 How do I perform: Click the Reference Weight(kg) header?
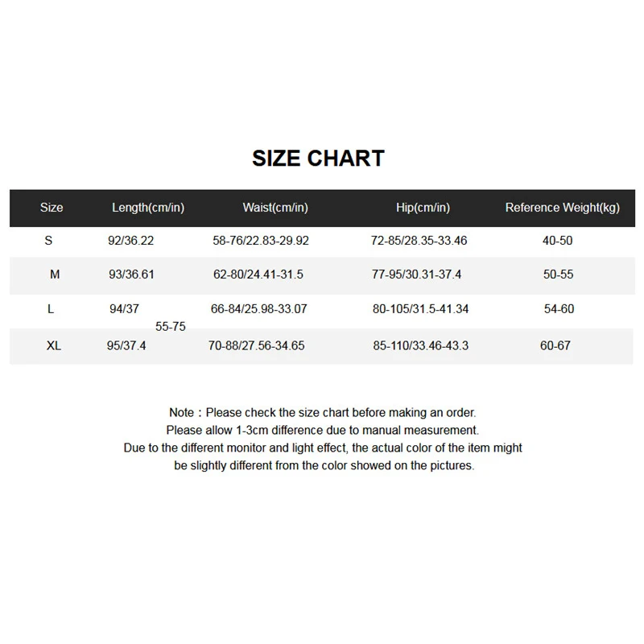point(562,208)
